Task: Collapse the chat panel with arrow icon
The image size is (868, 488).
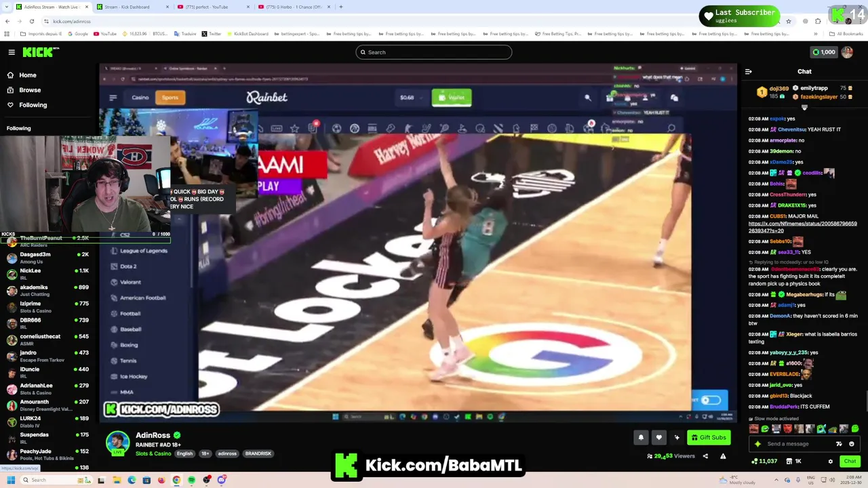Action: [x=748, y=71]
